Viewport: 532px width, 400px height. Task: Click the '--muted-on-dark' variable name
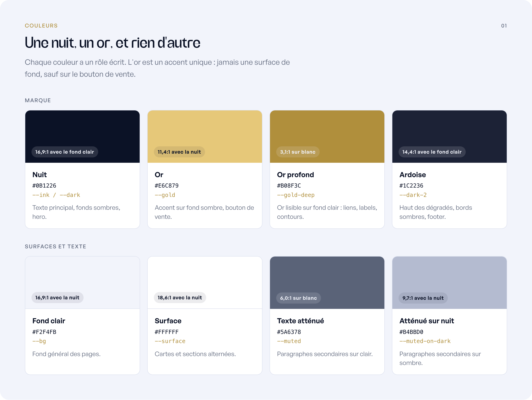point(425,341)
